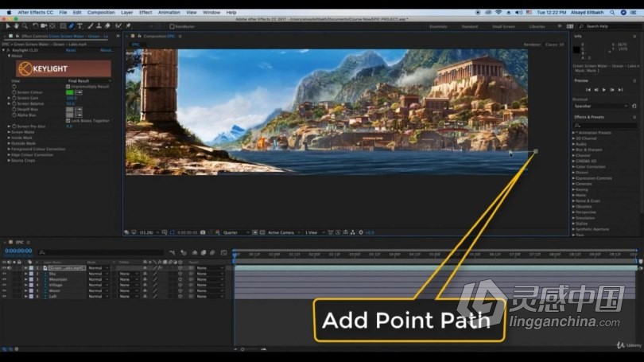Screen dimensions: 644x362
Task: Jump to last frame in Preview
Action: click(x=621, y=90)
